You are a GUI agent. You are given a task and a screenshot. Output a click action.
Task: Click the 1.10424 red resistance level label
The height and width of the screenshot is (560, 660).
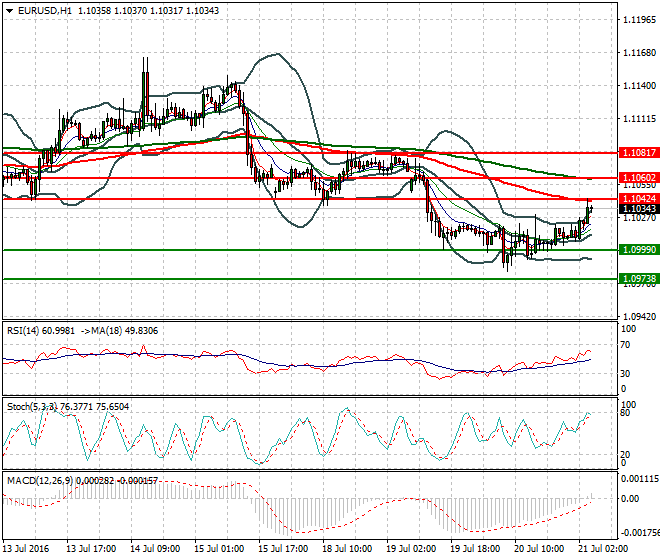639,199
